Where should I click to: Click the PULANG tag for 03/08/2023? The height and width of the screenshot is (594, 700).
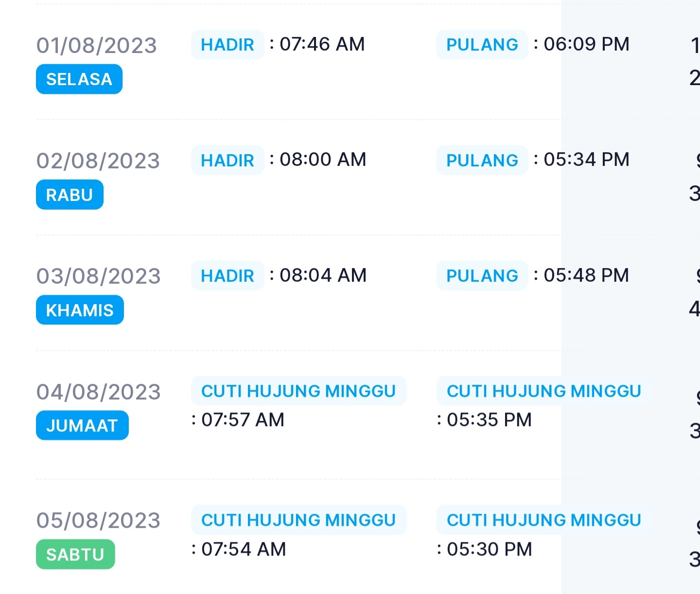[x=482, y=276]
